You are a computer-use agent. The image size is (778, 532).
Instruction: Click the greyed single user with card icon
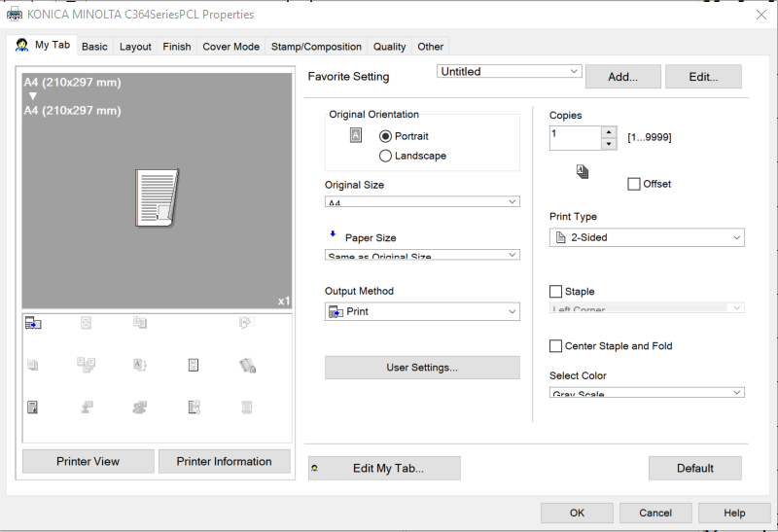[x=87, y=408]
